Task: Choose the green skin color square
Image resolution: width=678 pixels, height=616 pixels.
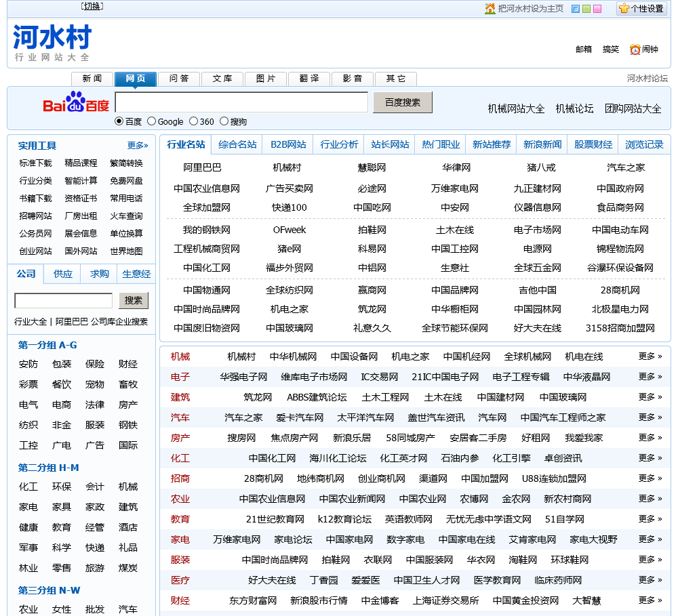Action: 586,9
